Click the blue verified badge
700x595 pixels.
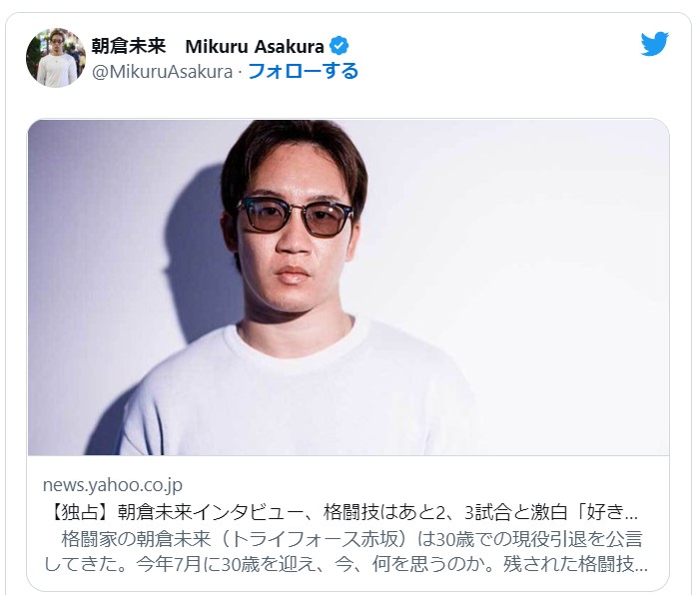pyautogui.click(x=339, y=46)
